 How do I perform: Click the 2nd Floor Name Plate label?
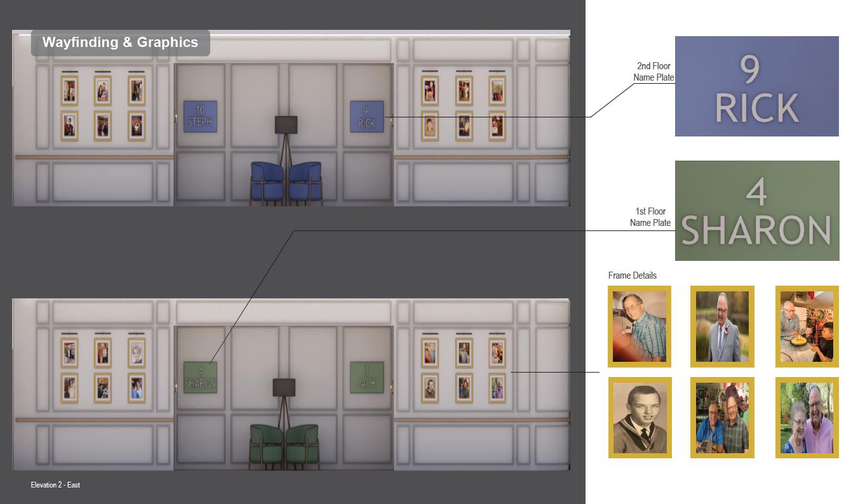pos(654,72)
